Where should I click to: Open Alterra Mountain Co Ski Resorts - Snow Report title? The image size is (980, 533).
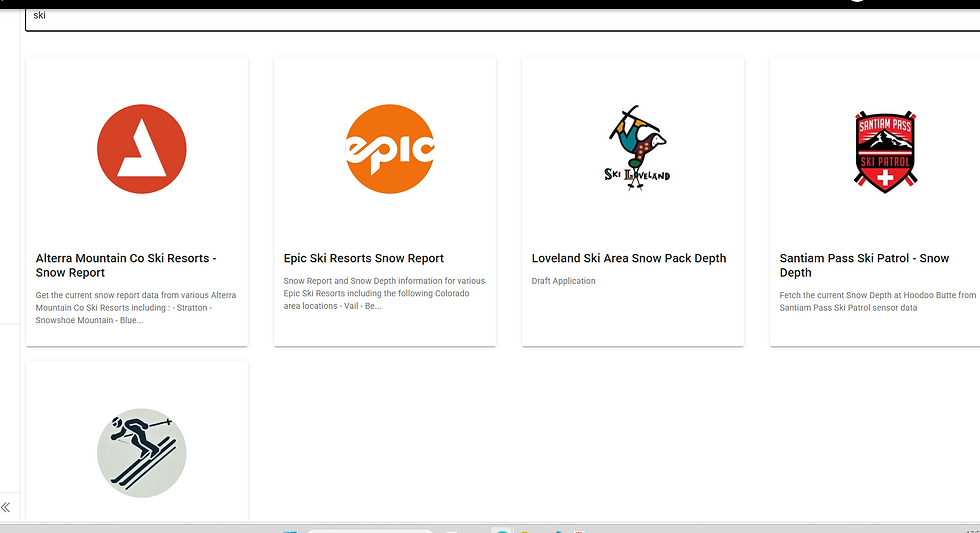[126, 266]
